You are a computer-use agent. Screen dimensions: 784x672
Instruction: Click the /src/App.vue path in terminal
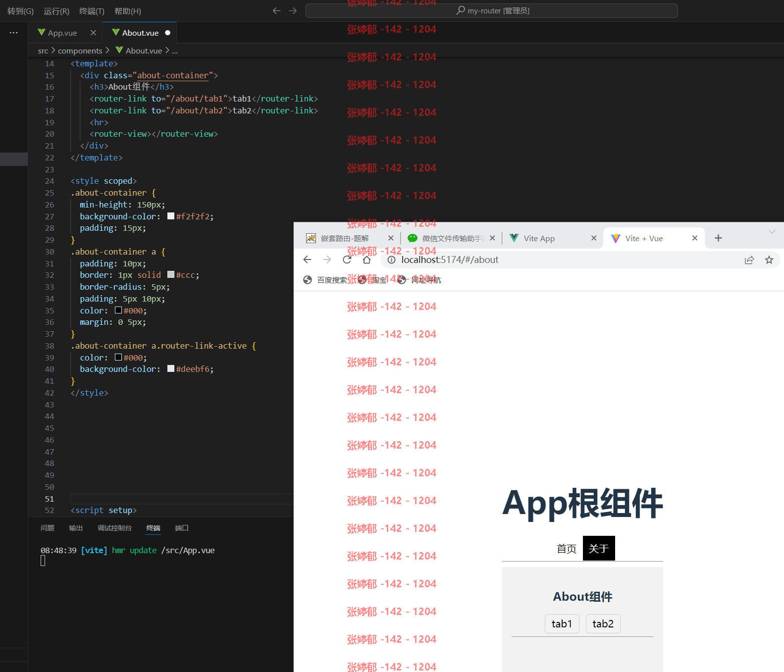(x=188, y=550)
